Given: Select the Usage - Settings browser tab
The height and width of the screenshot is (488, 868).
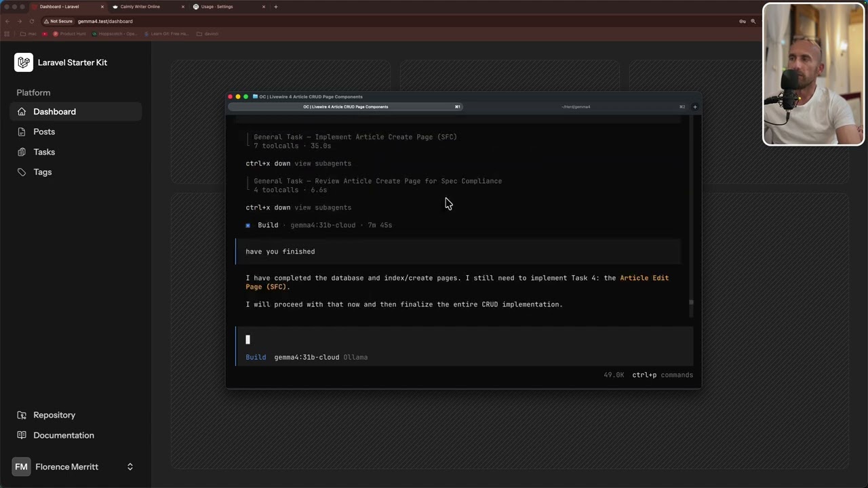Looking at the screenshot, I should tap(216, 7).
